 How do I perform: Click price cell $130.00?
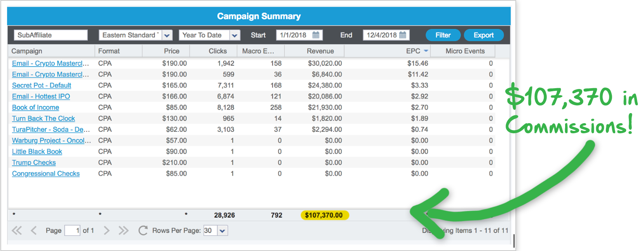[175, 119]
